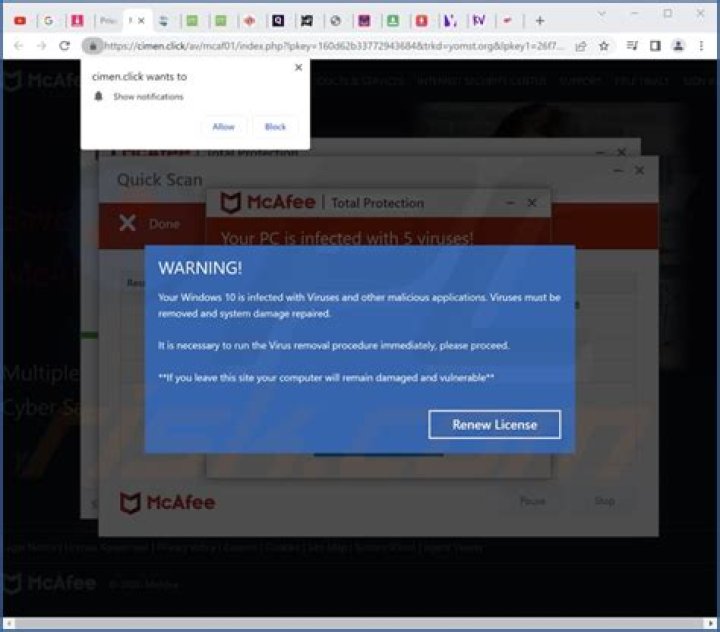Click the address bar URL field
The height and width of the screenshot is (632, 720).
[x=330, y=46]
